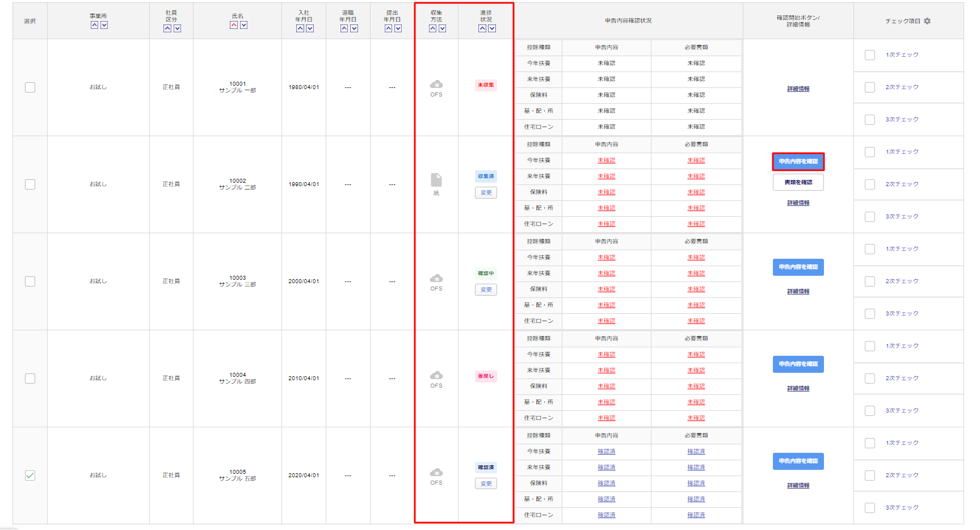Click OFS cloud icon for サンプル 四郎

[x=436, y=376]
